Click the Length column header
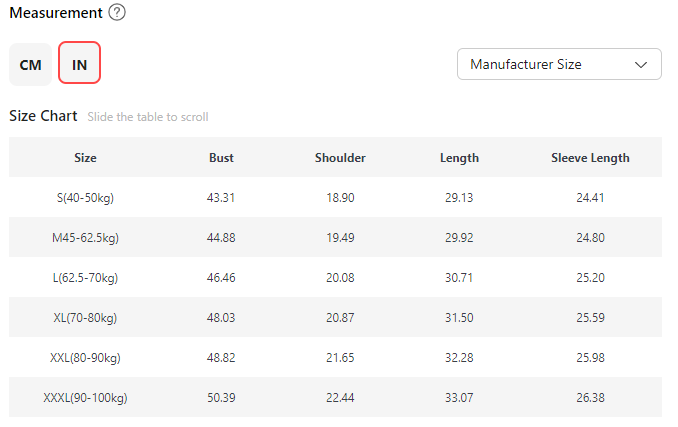The image size is (678, 427). click(x=459, y=157)
